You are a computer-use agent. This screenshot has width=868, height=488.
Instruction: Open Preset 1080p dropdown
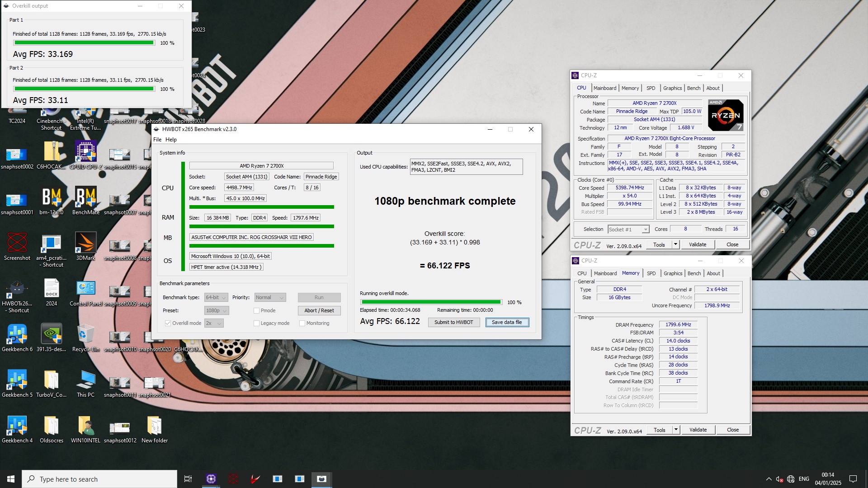(217, 310)
